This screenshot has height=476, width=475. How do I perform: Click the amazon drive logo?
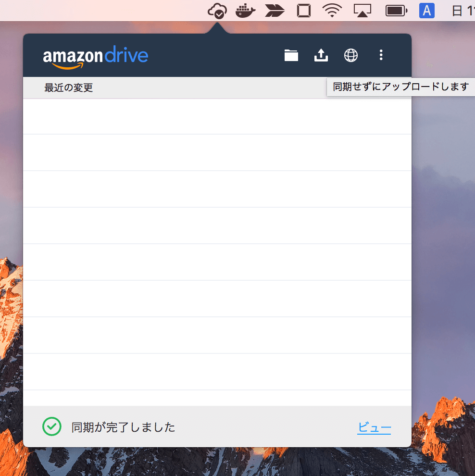tap(95, 55)
